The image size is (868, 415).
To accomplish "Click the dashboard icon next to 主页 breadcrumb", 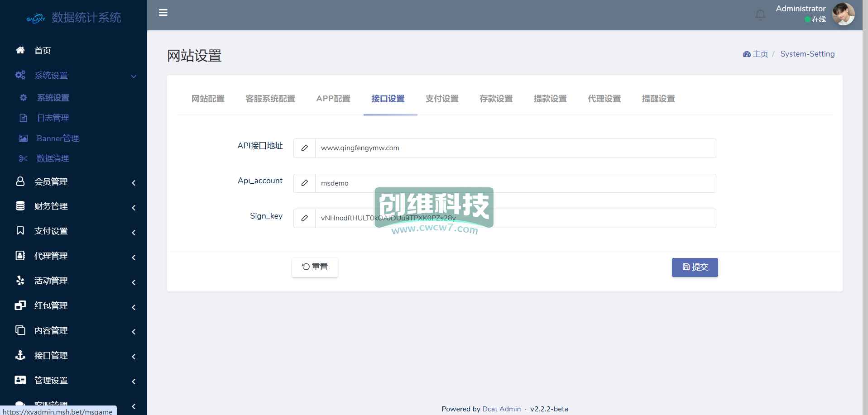I will (747, 54).
